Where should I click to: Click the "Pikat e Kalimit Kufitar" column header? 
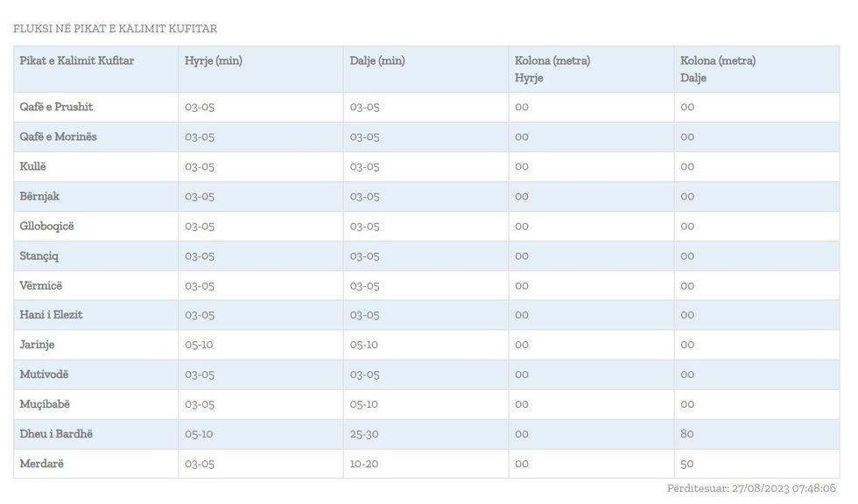tap(77, 61)
